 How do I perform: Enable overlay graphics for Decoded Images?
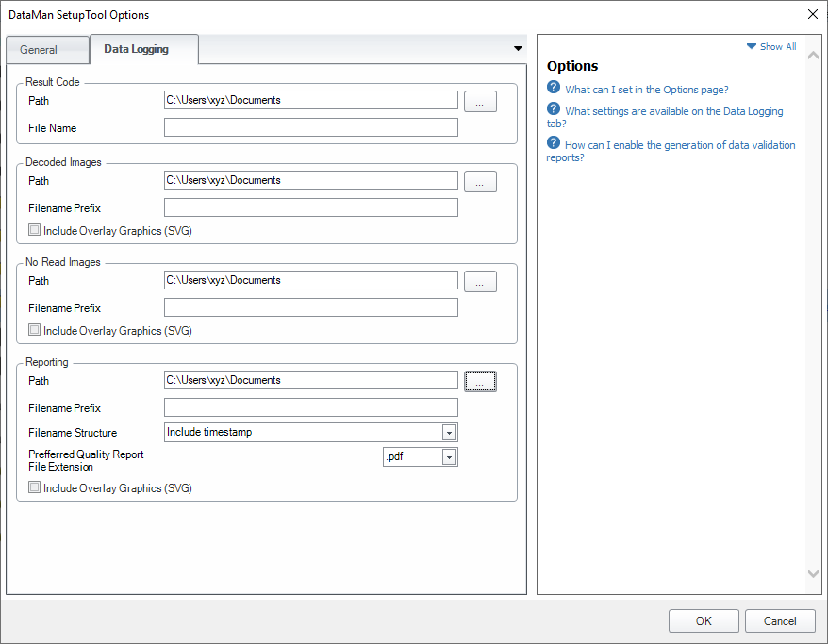35,230
